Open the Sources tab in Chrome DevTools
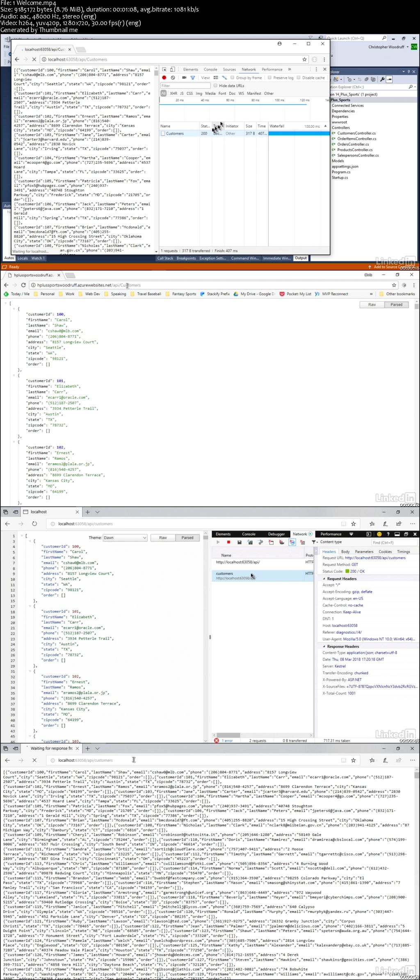Screen dimensions: 420x980 [x=229, y=69]
